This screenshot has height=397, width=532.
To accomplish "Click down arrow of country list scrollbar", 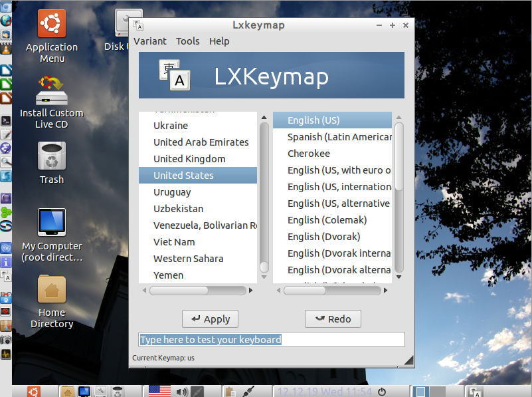I will 264,277.
